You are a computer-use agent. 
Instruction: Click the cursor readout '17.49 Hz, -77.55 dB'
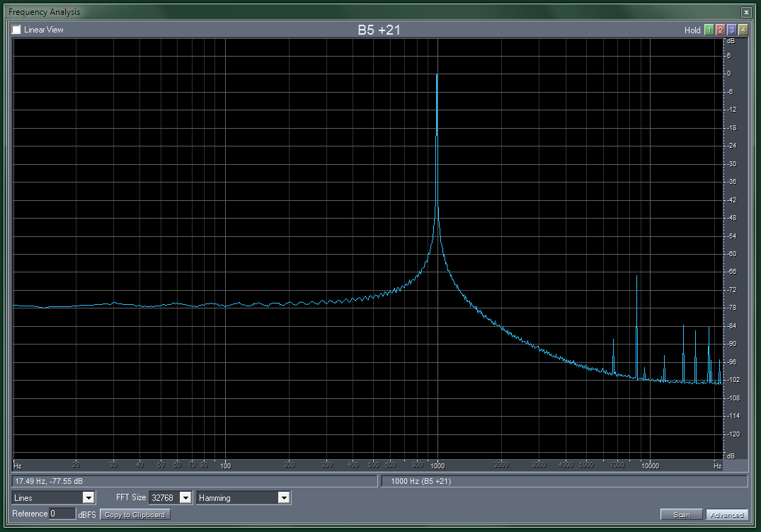[x=49, y=481]
